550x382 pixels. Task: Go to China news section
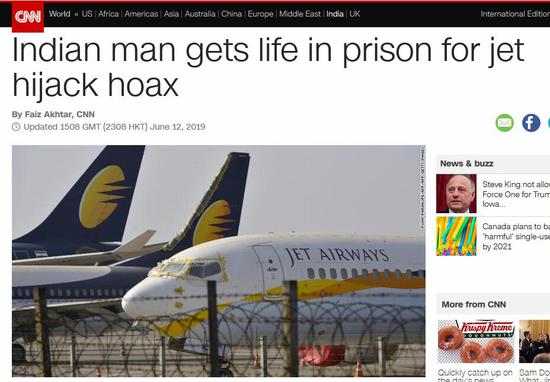coord(232,14)
